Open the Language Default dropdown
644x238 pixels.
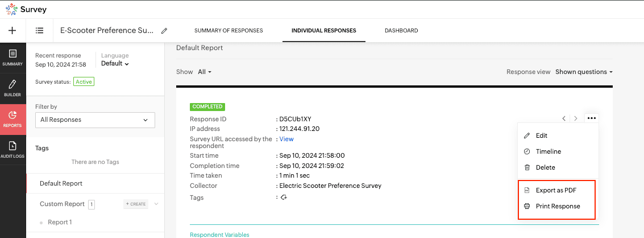pyautogui.click(x=115, y=64)
